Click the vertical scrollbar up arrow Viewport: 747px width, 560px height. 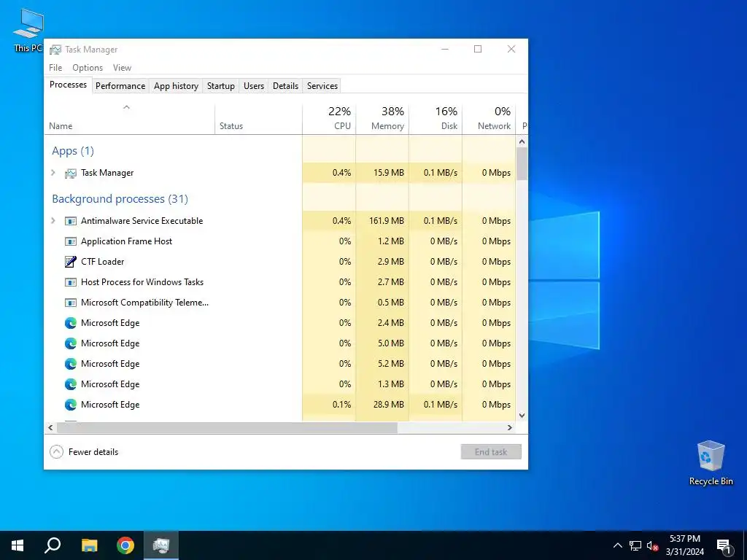[x=522, y=141]
